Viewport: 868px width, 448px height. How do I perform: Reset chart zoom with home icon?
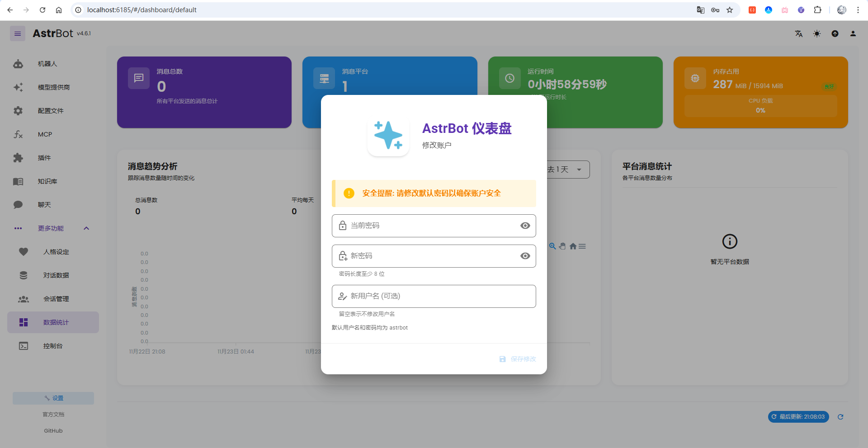click(573, 246)
